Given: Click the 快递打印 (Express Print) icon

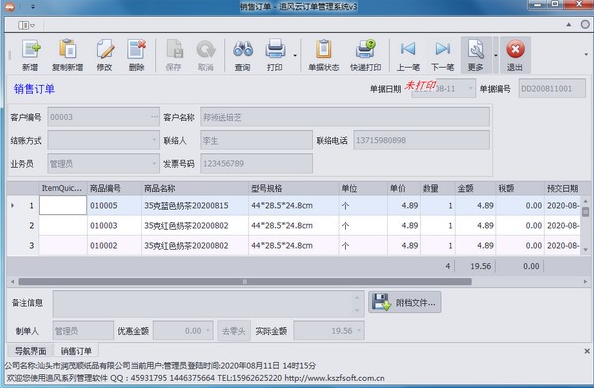Looking at the screenshot, I should pos(365,55).
